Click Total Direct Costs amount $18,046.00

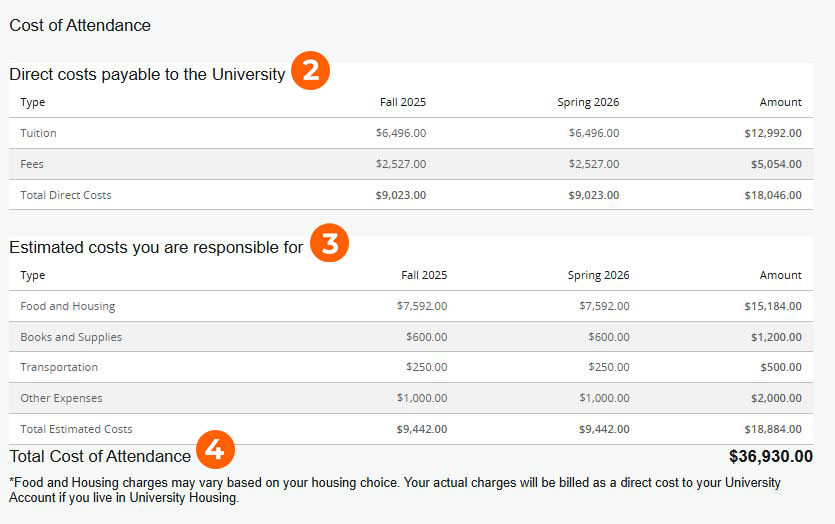(x=773, y=195)
